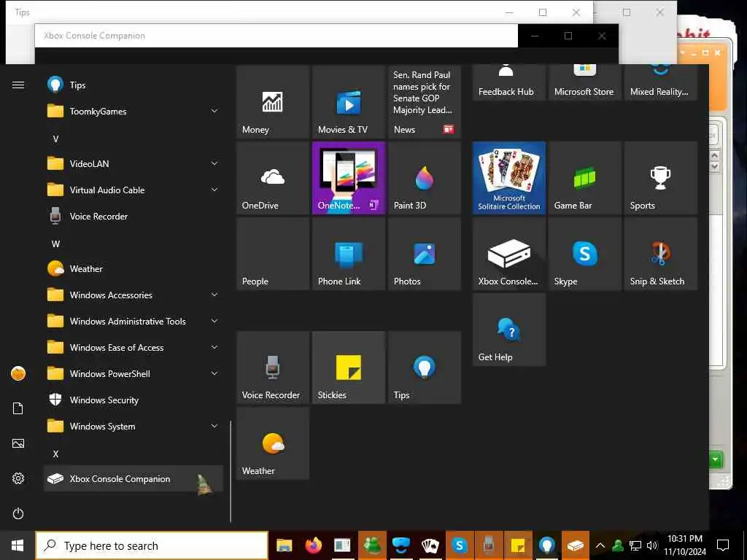This screenshot has width=747, height=560.
Task: Focus the taskbar search box
Action: coord(152,545)
